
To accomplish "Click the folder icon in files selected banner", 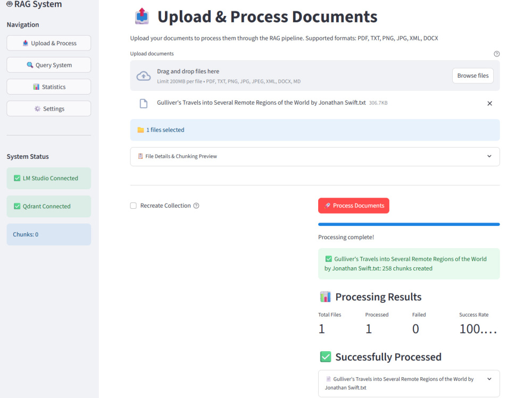I will [140, 130].
